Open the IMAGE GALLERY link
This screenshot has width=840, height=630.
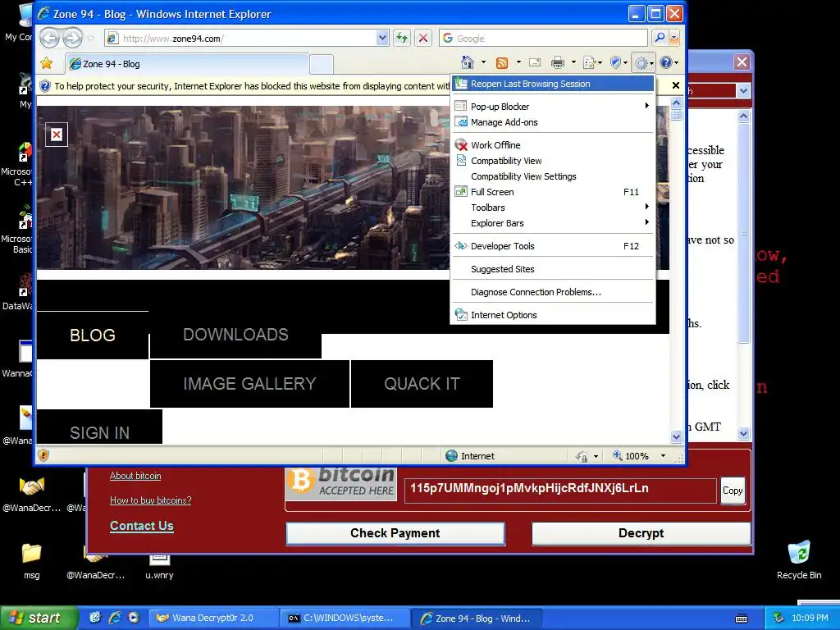(x=249, y=384)
